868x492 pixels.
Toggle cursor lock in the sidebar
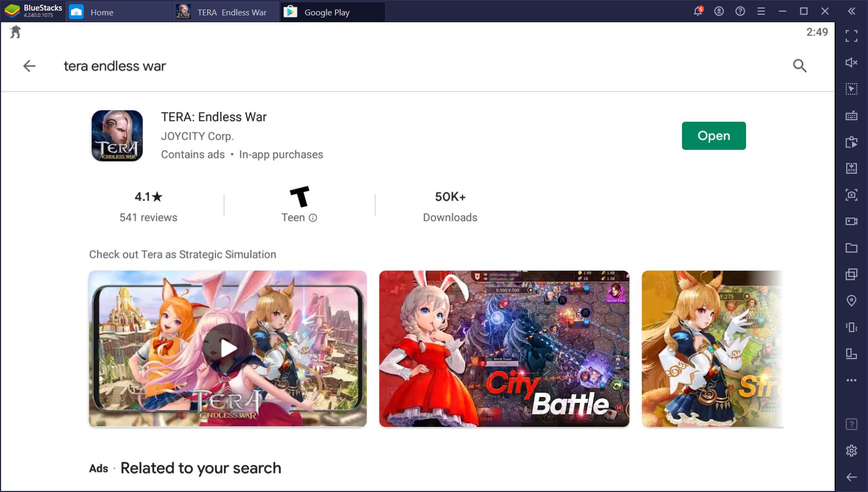click(852, 89)
